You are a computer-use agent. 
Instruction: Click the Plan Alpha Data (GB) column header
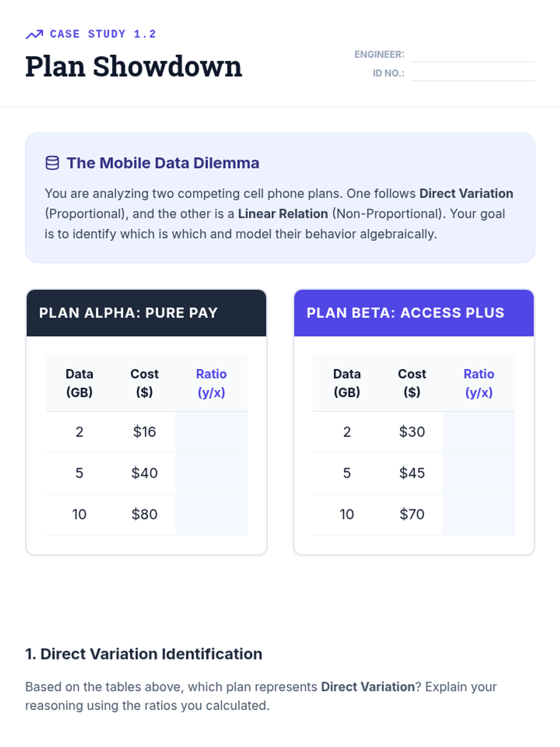click(79, 383)
